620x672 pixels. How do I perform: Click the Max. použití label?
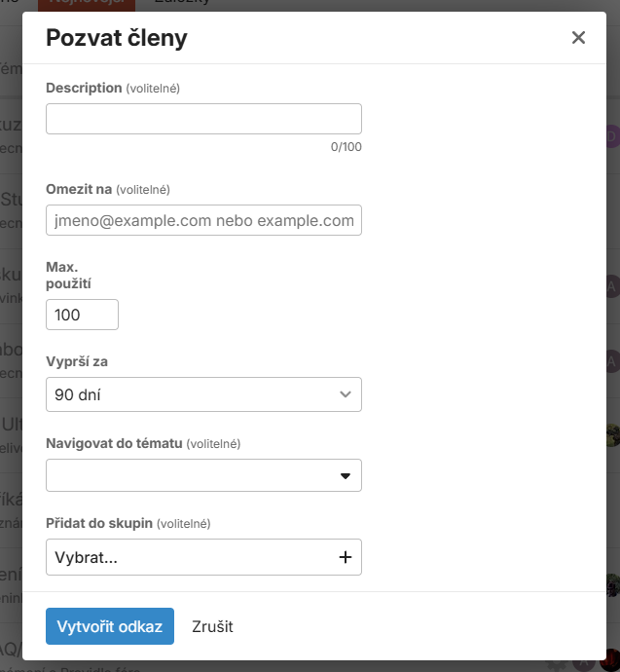pos(68,274)
